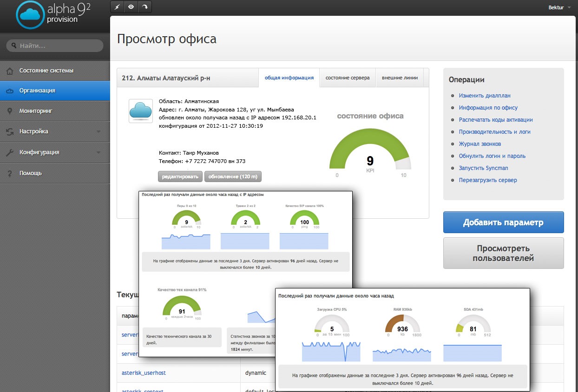Click the Транки 2 из 2 gauge
578x392 pixels.
point(245,219)
